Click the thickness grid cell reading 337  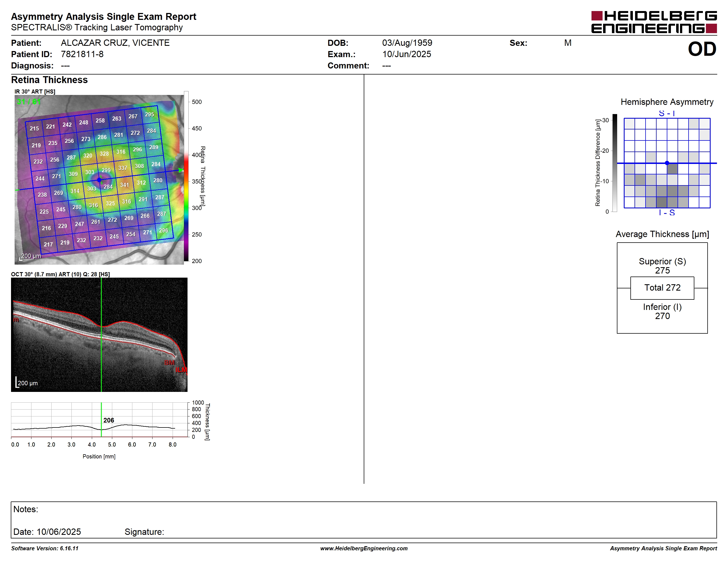[x=123, y=168]
